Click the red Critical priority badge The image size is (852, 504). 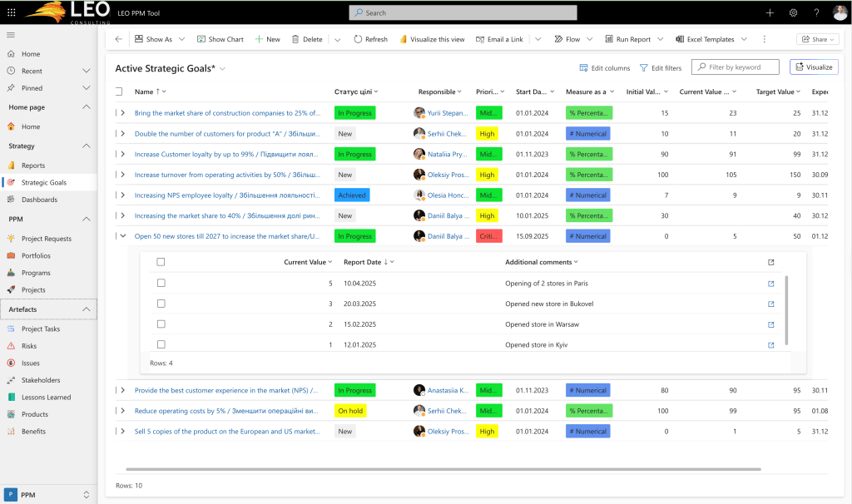[488, 236]
